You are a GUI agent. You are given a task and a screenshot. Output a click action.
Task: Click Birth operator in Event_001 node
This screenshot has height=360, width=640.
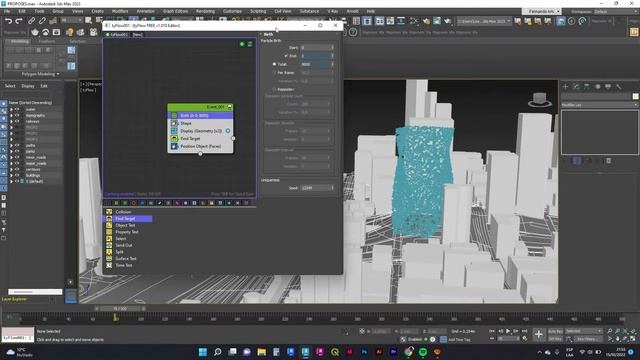200,116
